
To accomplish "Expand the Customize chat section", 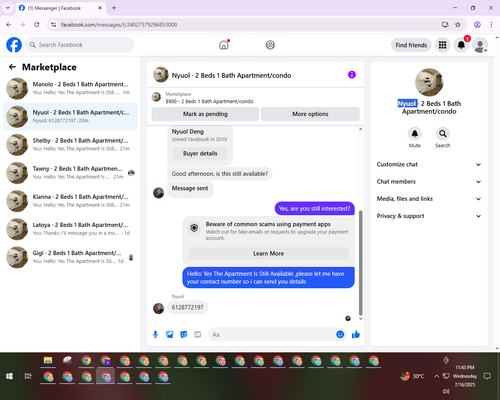I will point(429,164).
